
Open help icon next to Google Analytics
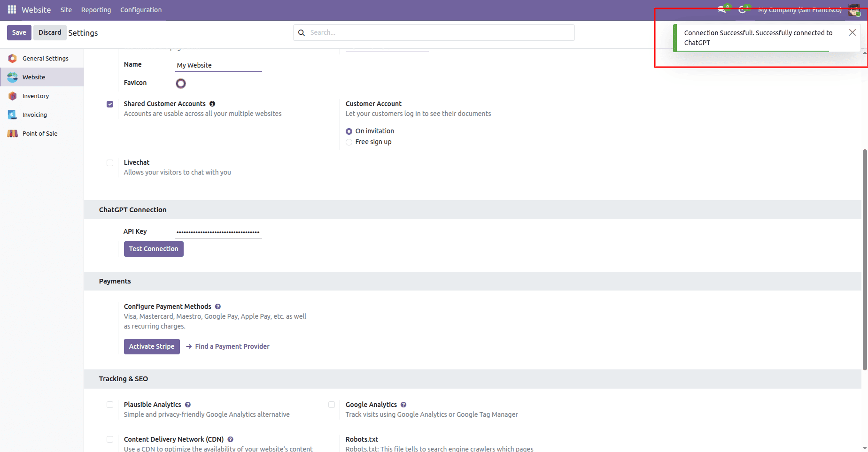click(403, 405)
